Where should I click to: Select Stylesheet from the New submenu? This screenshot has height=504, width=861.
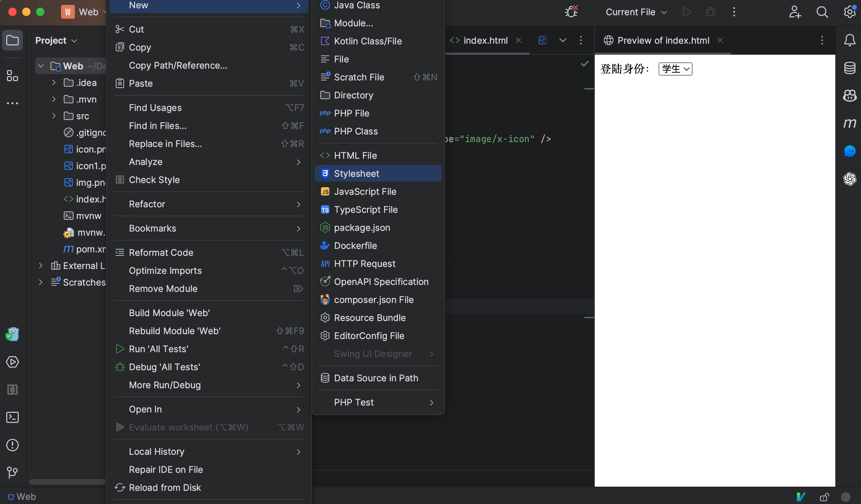357,173
